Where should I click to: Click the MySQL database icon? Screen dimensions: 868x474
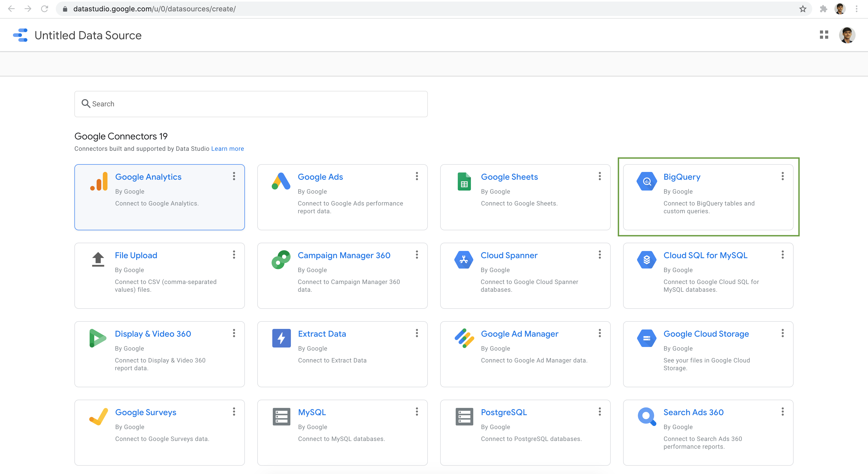(281, 417)
